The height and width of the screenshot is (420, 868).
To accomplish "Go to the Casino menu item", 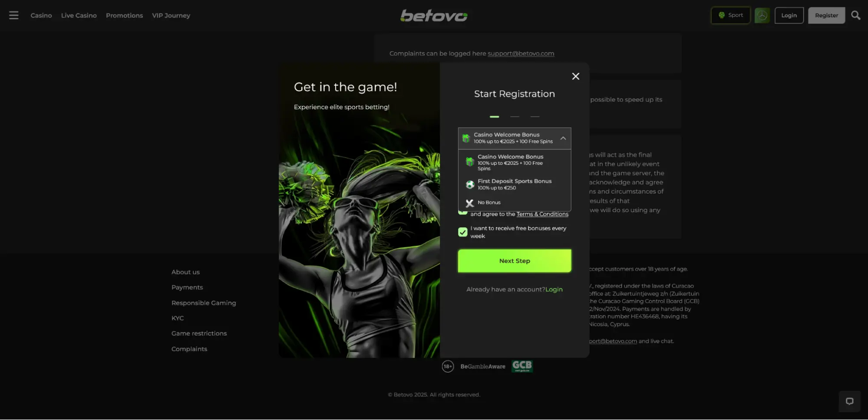I will pyautogui.click(x=41, y=16).
